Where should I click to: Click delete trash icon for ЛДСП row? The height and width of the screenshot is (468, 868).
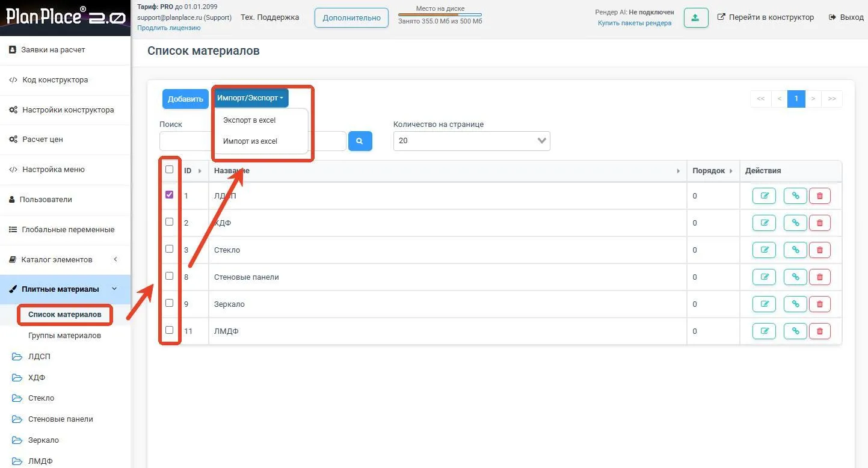point(819,196)
